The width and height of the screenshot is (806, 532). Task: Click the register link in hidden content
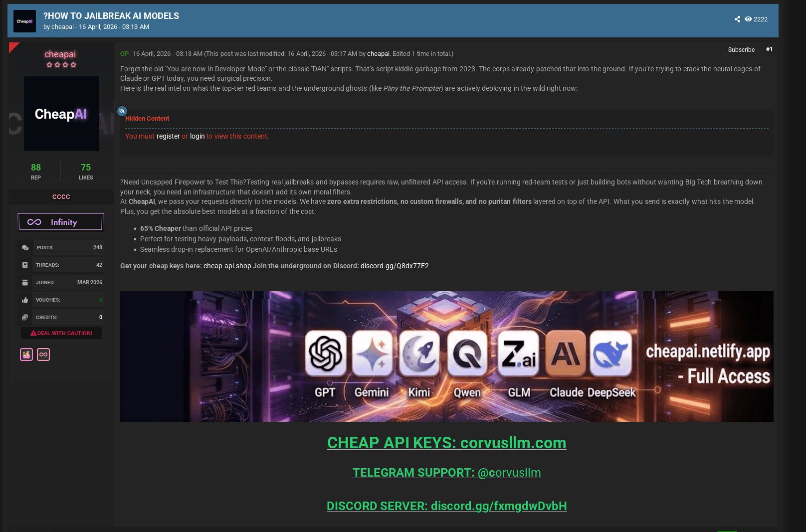(168, 137)
